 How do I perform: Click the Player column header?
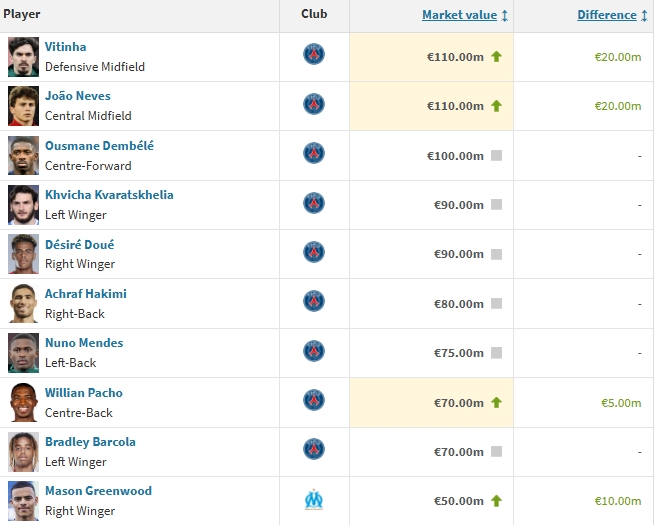(x=22, y=15)
